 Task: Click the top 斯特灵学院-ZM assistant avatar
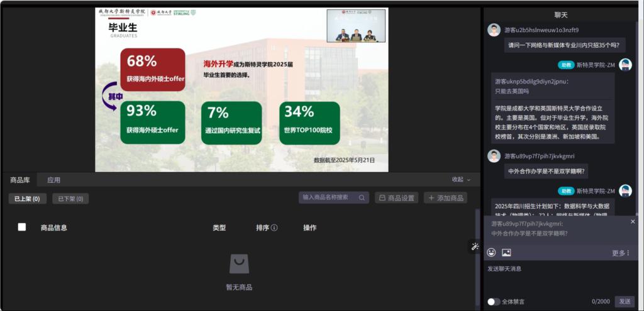(x=625, y=65)
